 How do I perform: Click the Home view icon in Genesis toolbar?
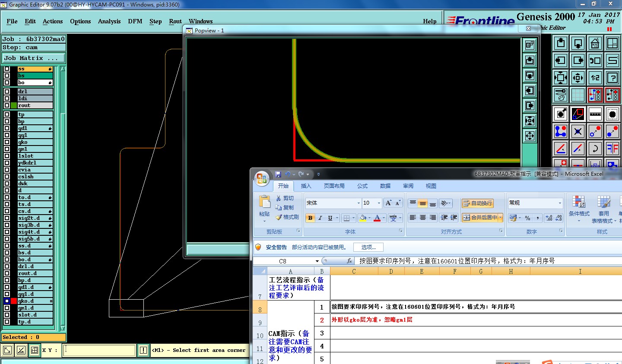point(595,43)
